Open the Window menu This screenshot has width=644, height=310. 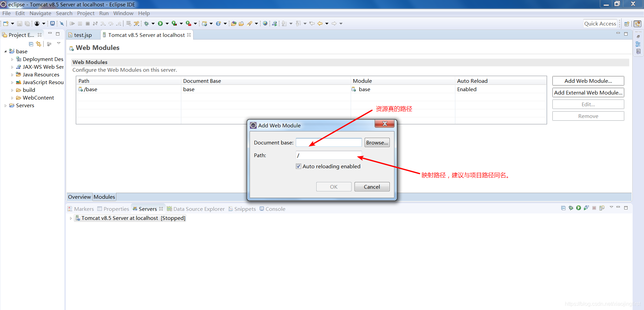pyautogui.click(x=123, y=13)
